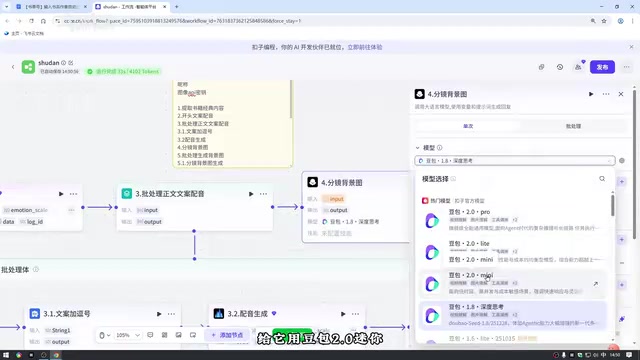The width and height of the screenshot is (640, 360).
Task: Open the collaborators icon in header
Action: coord(578,67)
